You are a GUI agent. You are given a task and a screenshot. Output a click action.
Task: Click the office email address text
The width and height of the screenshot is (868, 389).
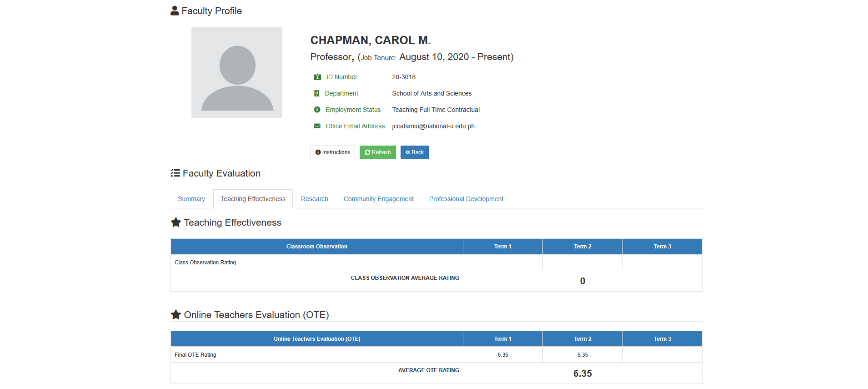[433, 126]
